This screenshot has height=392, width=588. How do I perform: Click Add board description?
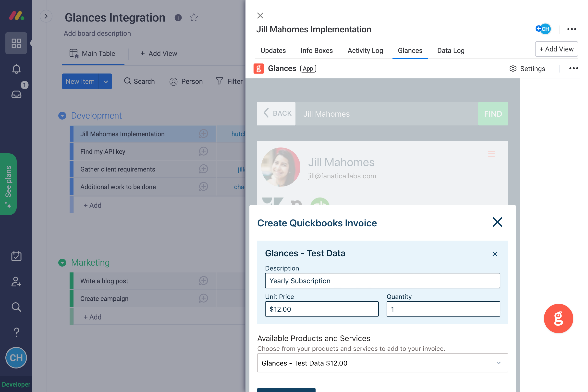point(97,34)
